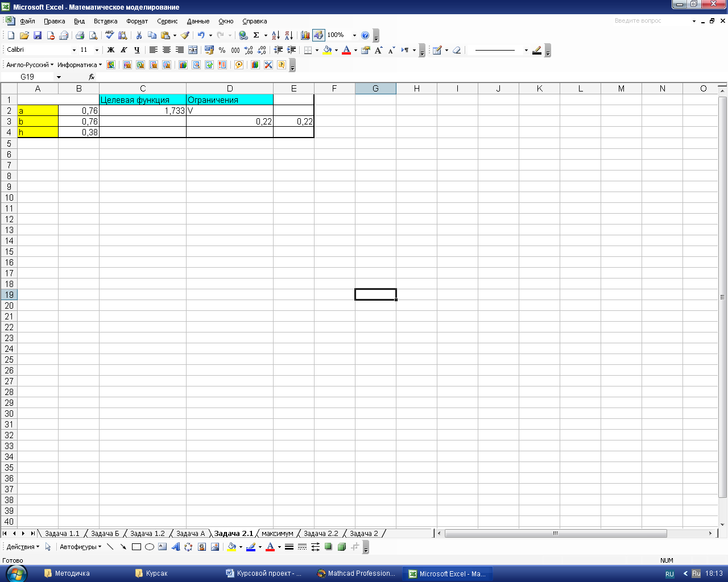This screenshot has height=582, width=728.
Task: Merge and center cells
Action: pos(193,50)
